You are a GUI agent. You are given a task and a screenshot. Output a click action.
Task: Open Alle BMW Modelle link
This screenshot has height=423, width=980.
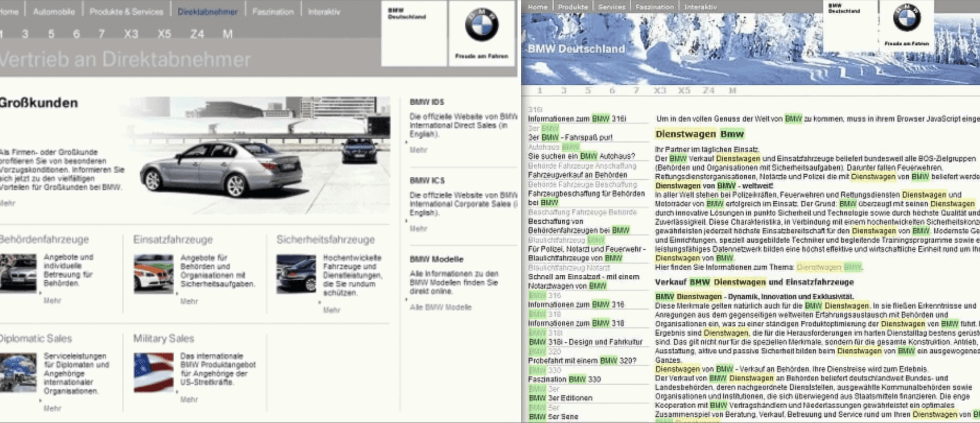[441, 307]
